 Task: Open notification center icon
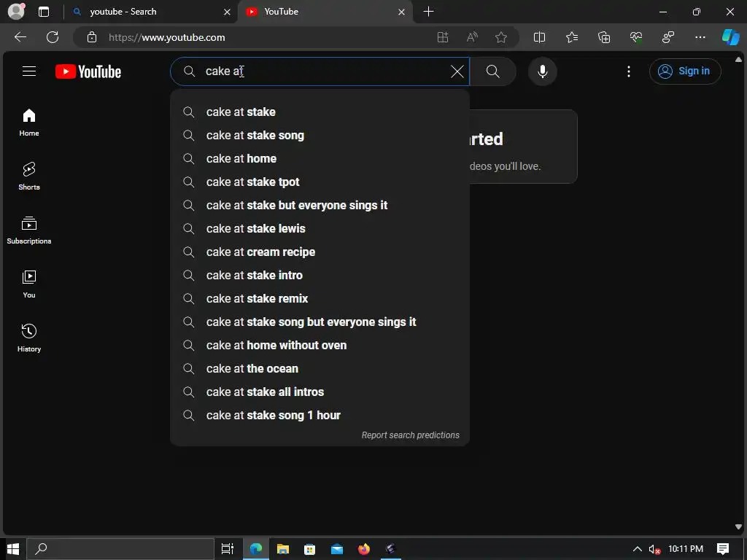click(x=723, y=549)
